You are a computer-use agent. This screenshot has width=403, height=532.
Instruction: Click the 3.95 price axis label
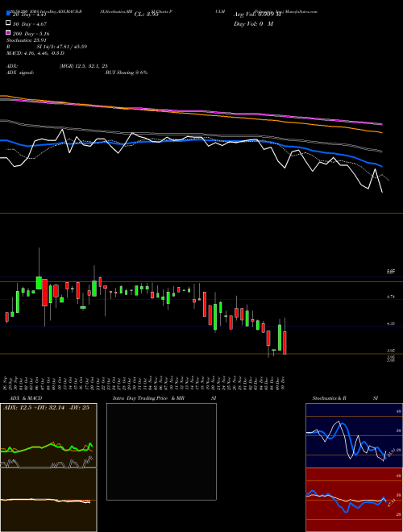(x=391, y=351)
